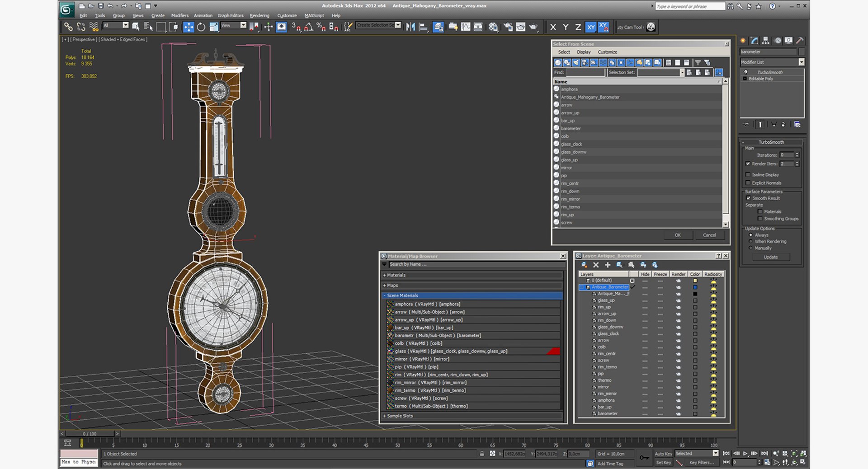Open the MAXScript menu
The width and height of the screenshot is (868, 469).
(314, 15)
